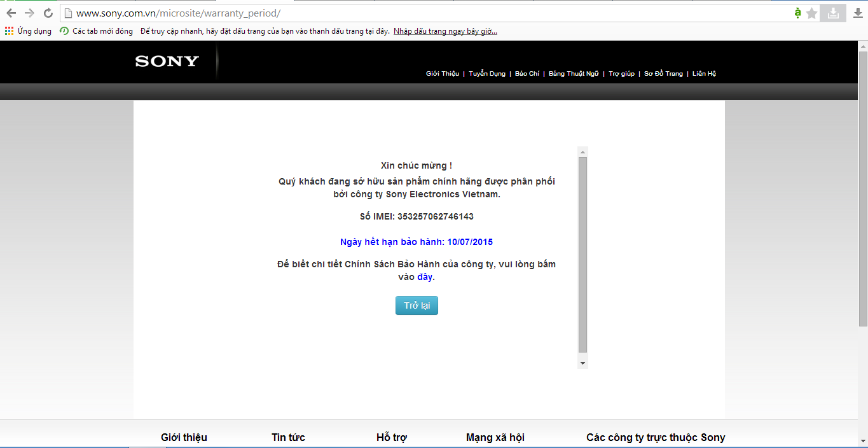The width and height of the screenshot is (868, 448).
Task: Bookmark this page with the star icon
Action: (x=811, y=13)
